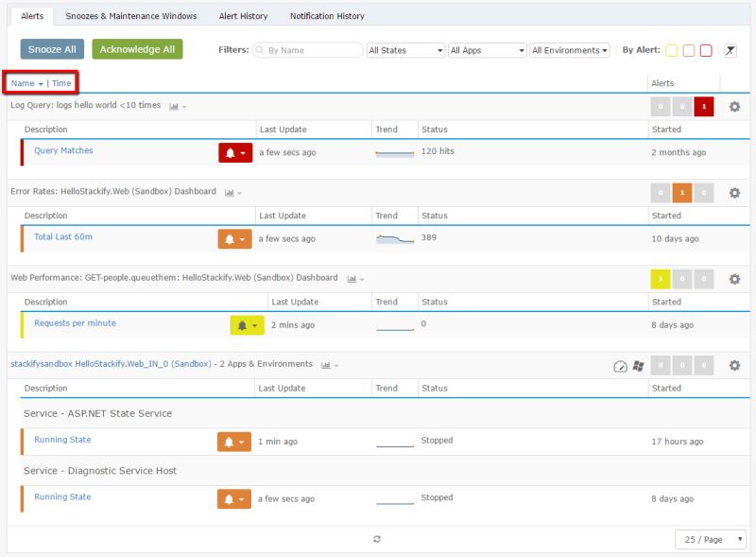Open settings gear for stackifysandbox server
756x557 pixels.
coord(734,365)
